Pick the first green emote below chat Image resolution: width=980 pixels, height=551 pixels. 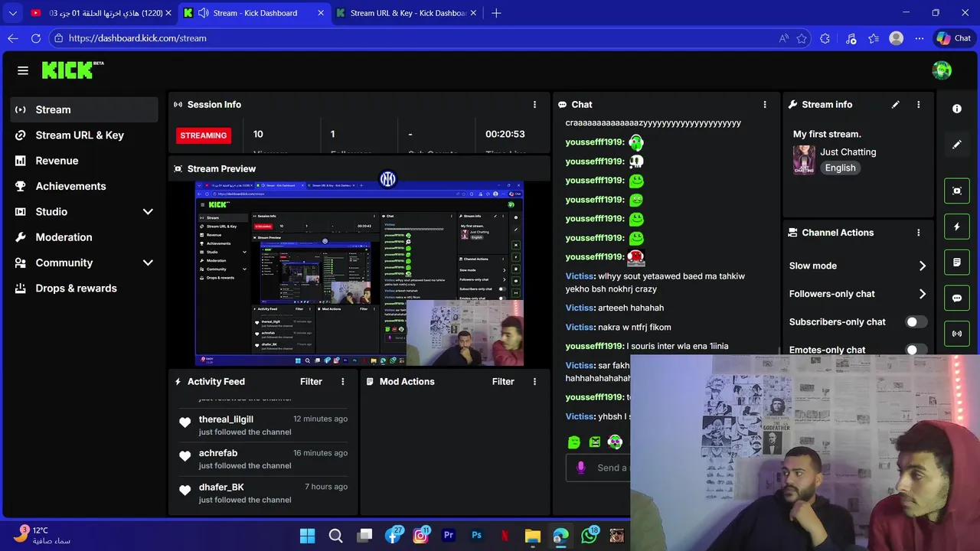point(574,442)
